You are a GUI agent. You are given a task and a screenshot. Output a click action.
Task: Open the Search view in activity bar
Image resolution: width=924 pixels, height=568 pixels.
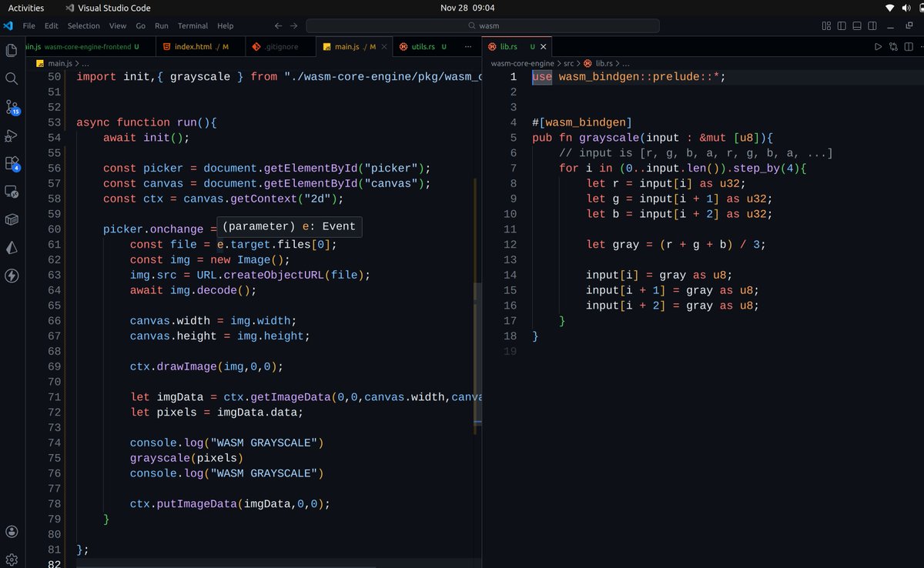[12, 79]
